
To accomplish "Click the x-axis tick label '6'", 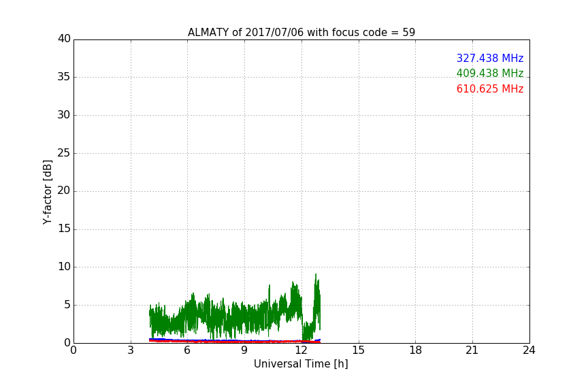I will click(x=187, y=350).
